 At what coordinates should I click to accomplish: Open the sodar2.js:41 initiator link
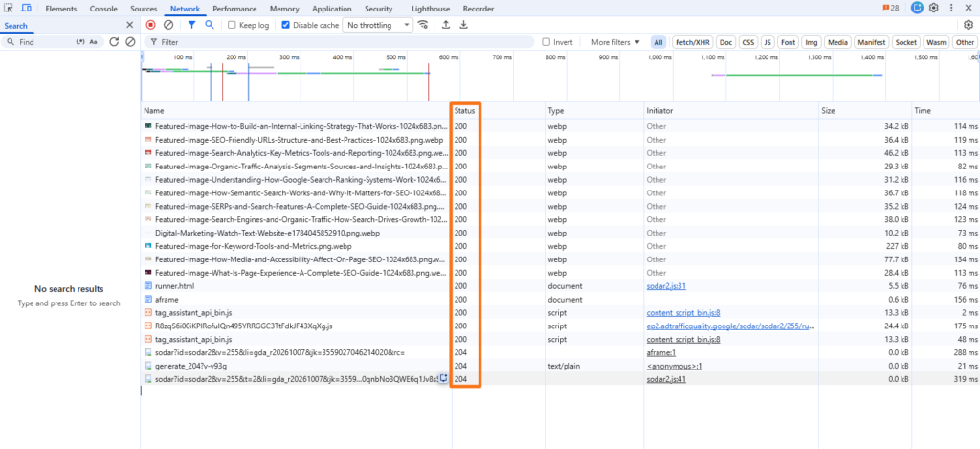pos(667,378)
